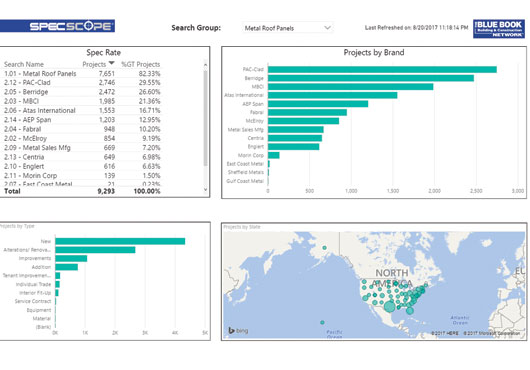The width and height of the screenshot is (530, 370).
Task: Select the 2.09 - Metal Sales Mfg row
Action: (82, 148)
